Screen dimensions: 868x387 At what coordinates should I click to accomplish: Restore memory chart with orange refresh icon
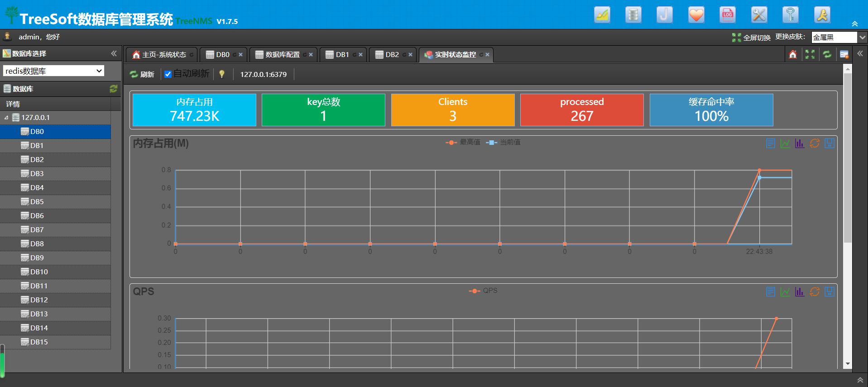[x=815, y=143]
